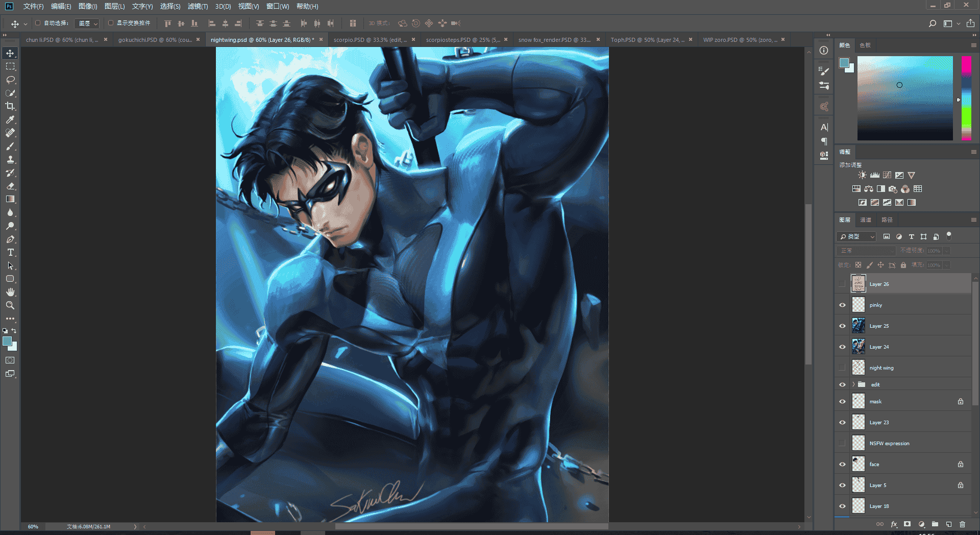Select the Lasso tool
Image resolution: width=980 pixels, height=535 pixels.
[x=10, y=80]
